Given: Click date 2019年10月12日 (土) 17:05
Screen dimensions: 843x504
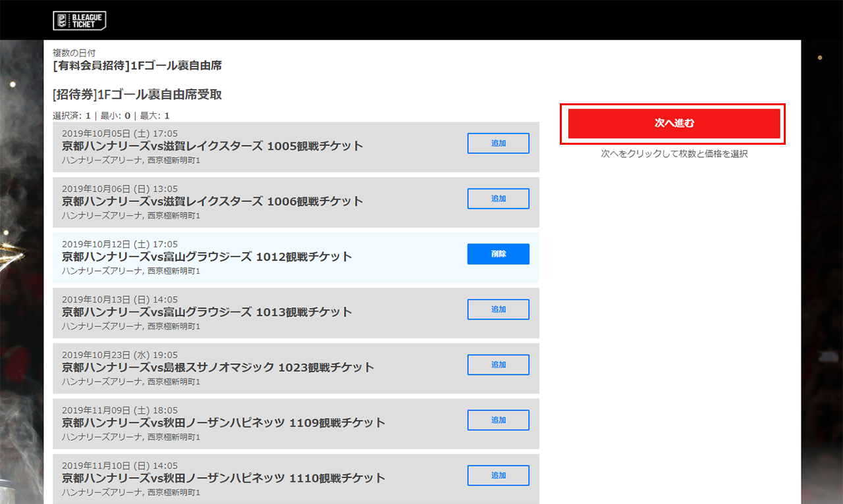Looking at the screenshot, I should [x=120, y=244].
